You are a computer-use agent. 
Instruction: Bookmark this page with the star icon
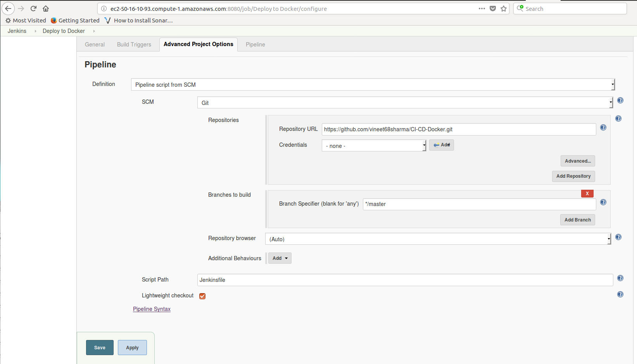tap(504, 9)
